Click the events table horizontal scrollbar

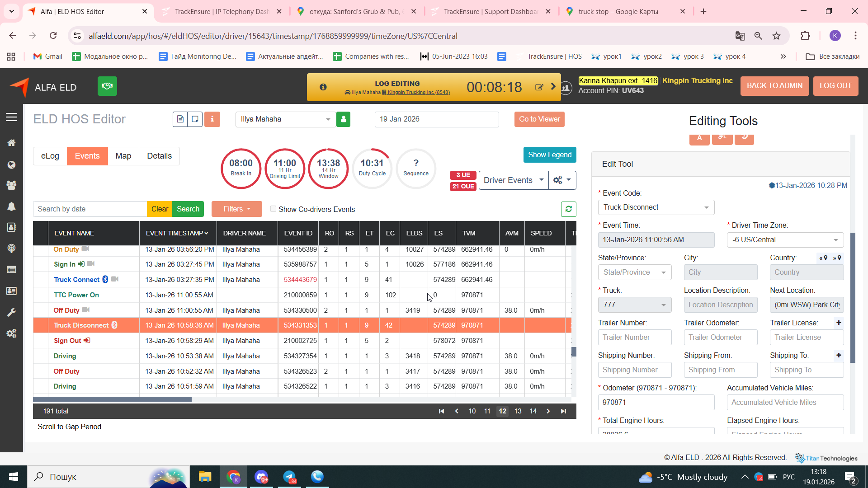112,399
